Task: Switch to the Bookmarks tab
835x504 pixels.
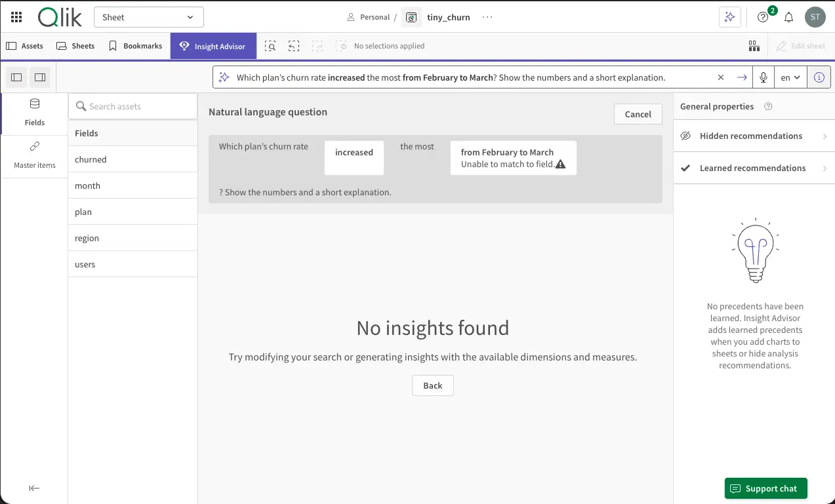Action: 135,46
